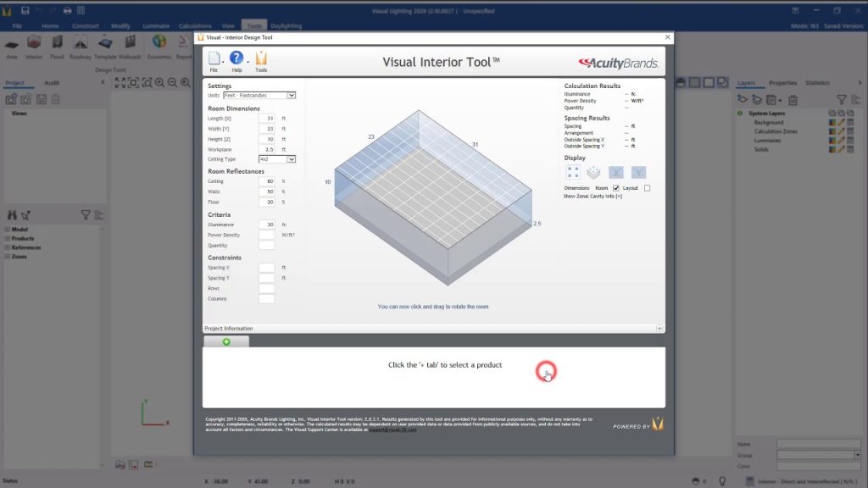Toggle the System Layers green visibility dot
This screenshot has height=488, width=868.
tap(740, 114)
